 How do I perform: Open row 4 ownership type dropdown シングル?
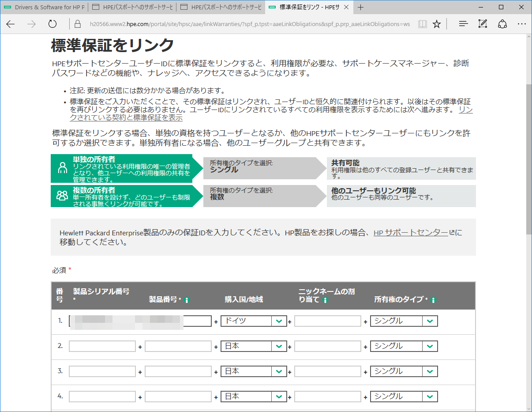pyautogui.click(x=404, y=397)
